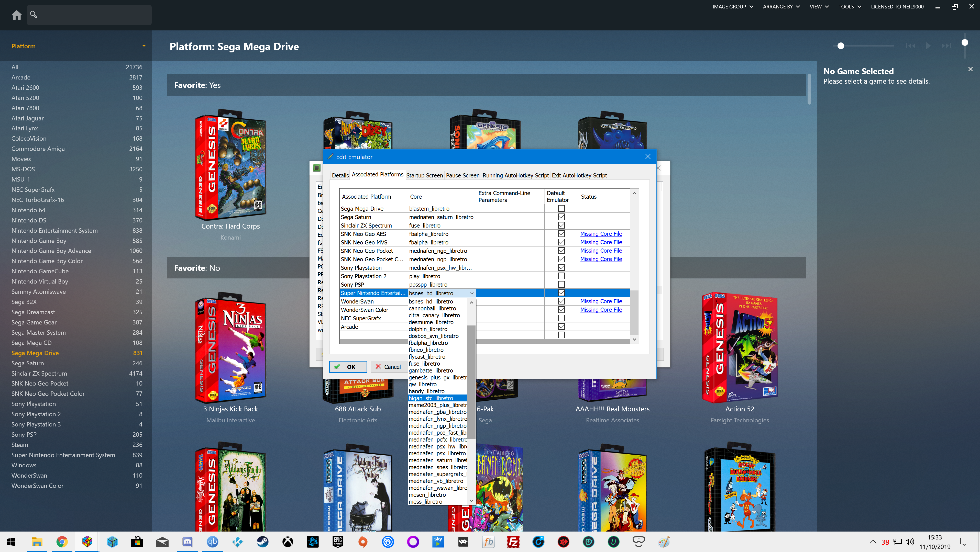Viewport: 980px width, 552px height.
Task: Open the Steam taskbar icon
Action: (x=262, y=542)
